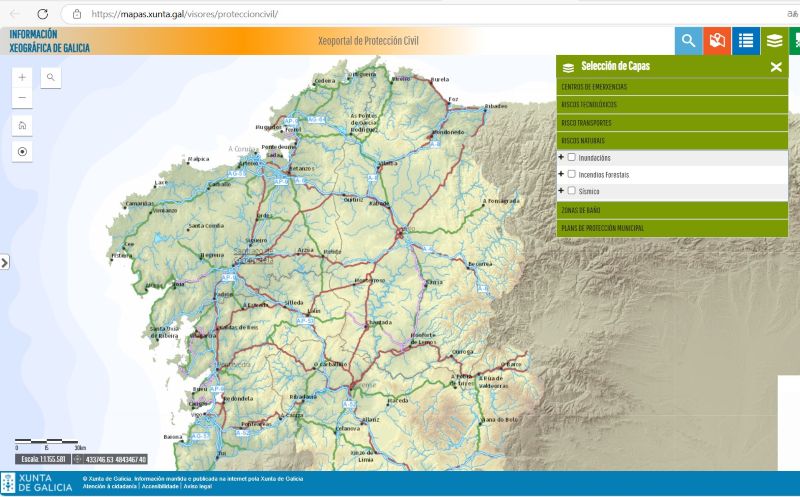Reset map to home extent
The image size is (800, 497).
23,125
